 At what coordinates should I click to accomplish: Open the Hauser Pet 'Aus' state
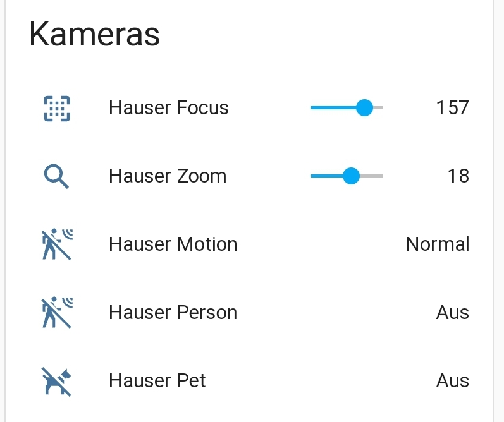click(x=452, y=381)
